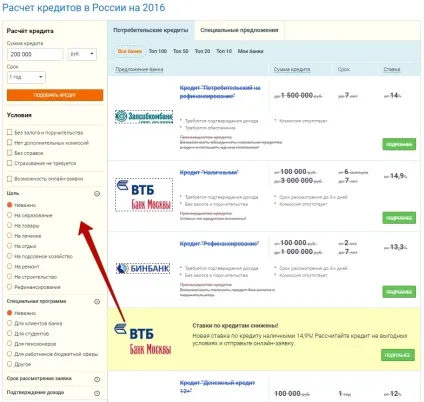Switch to Потребительские кредиты tab

point(151,30)
